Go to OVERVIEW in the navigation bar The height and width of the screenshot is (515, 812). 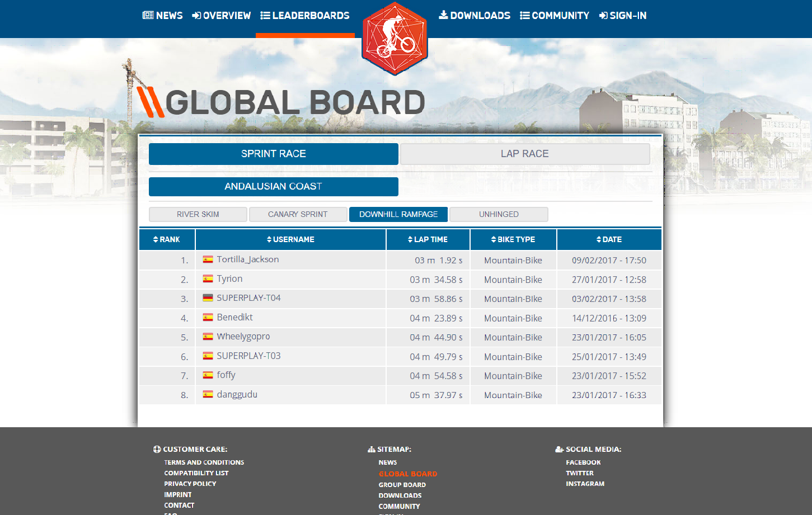coord(222,16)
